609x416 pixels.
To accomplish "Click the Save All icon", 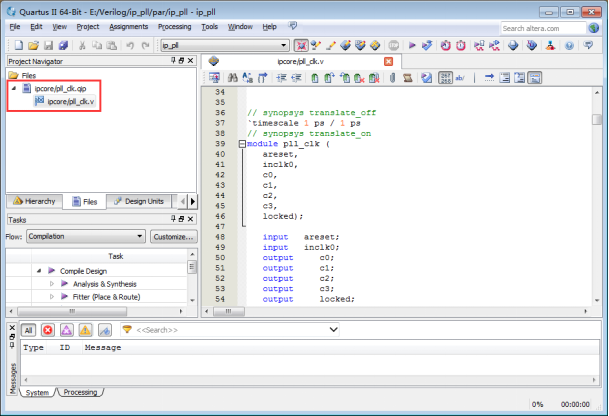I will 63,45.
